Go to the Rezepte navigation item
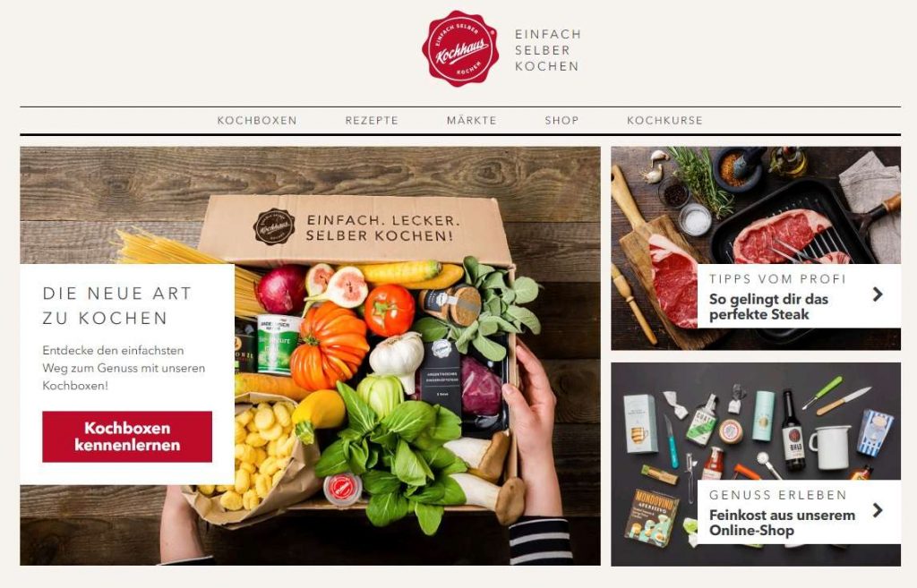 372,121
